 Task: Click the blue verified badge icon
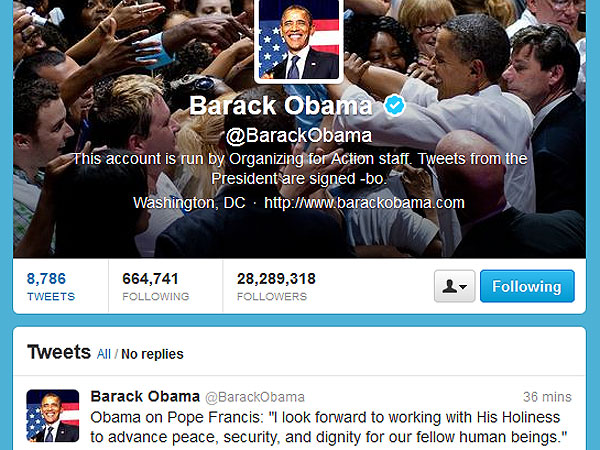tap(395, 105)
